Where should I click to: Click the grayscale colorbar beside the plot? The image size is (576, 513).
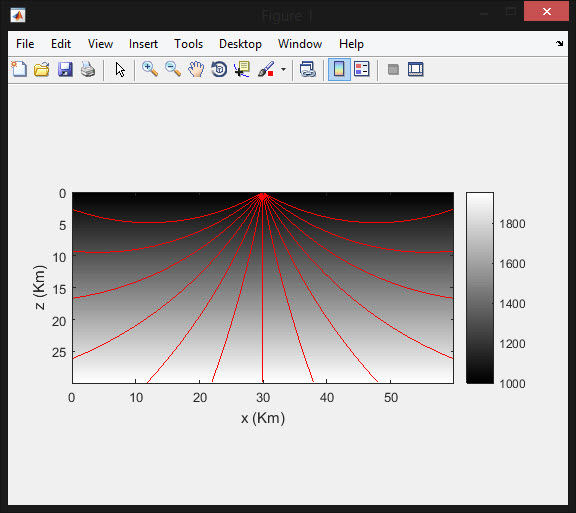pos(480,288)
